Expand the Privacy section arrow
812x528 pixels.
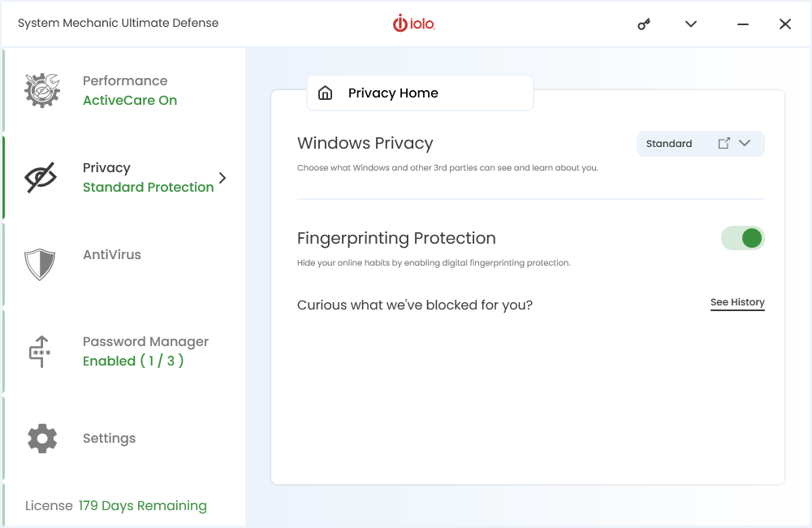221,177
